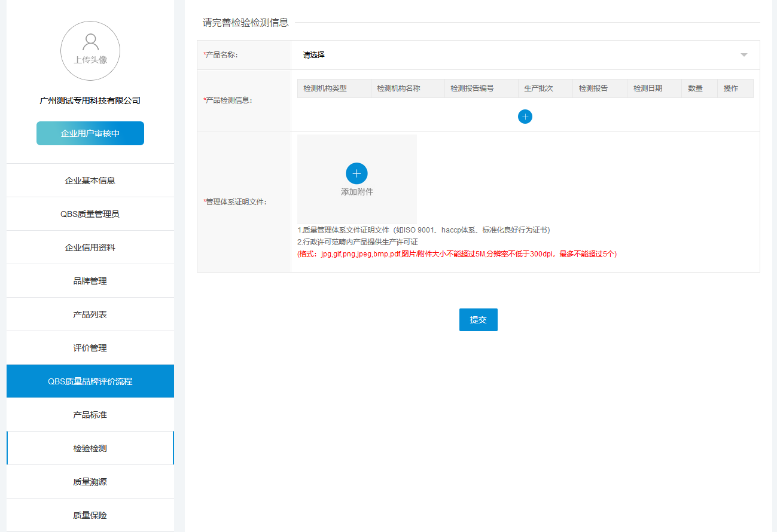Select the 检验检测 sidebar item
Viewport: 777px width, 532px height.
point(90,448)
